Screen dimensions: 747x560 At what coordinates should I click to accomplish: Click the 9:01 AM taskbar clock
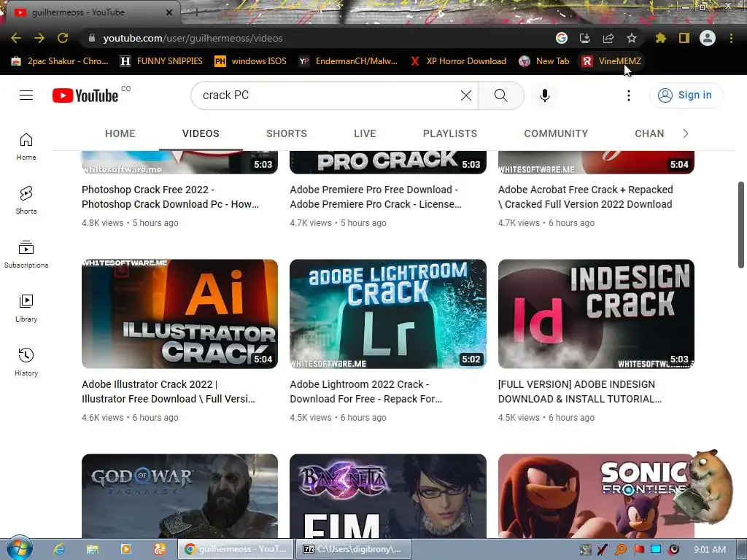pos(710,550)
